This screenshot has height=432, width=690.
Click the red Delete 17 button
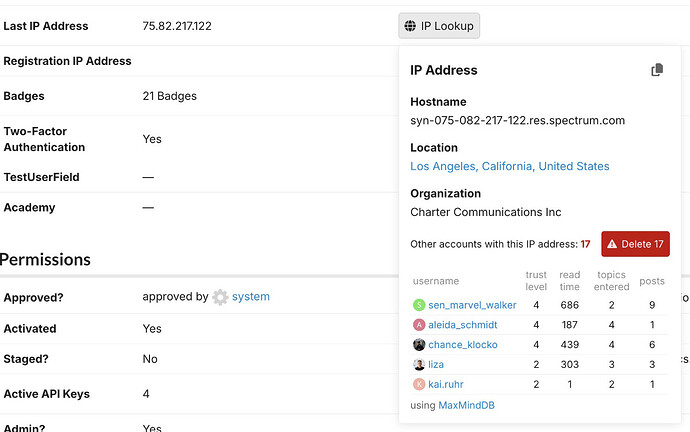point(635,244)
